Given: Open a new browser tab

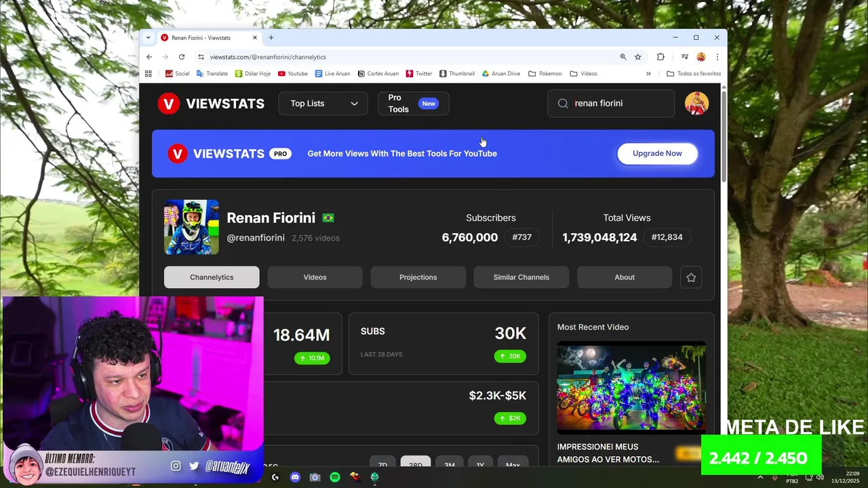Looking at the screenshot, I should pos(271,37).
